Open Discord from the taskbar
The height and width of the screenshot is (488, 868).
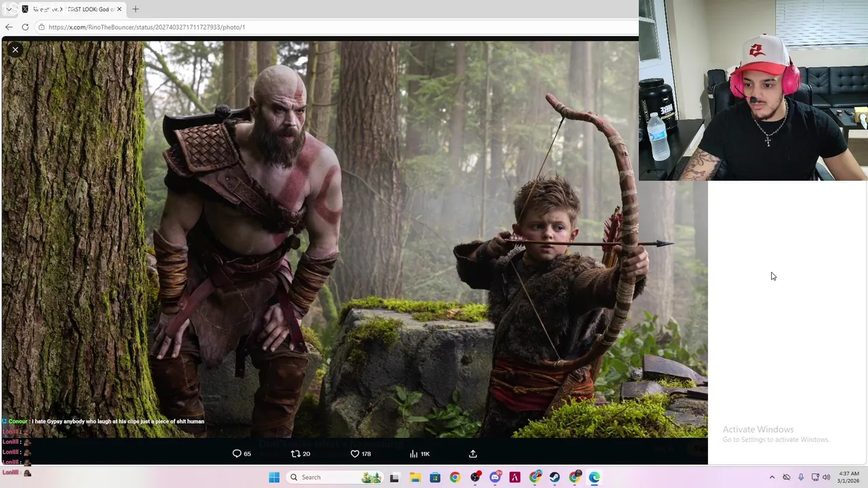point(495,477)
